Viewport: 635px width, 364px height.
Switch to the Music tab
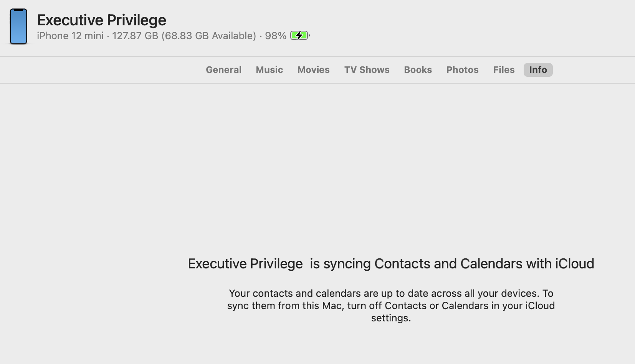point(269,70)
